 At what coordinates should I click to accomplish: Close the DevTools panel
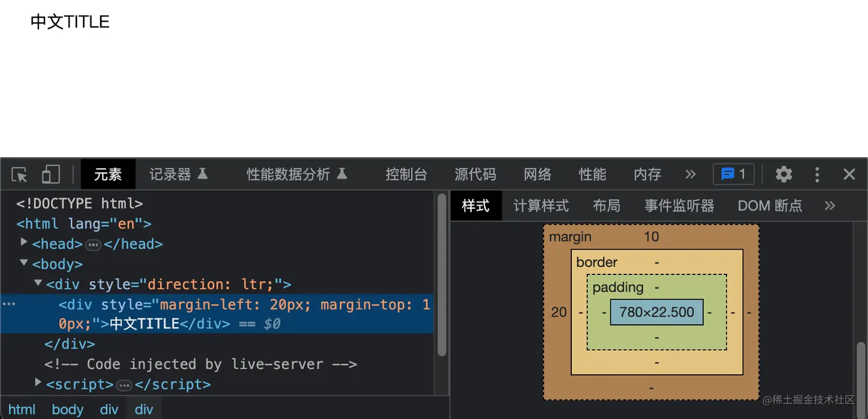coord(849,174)
